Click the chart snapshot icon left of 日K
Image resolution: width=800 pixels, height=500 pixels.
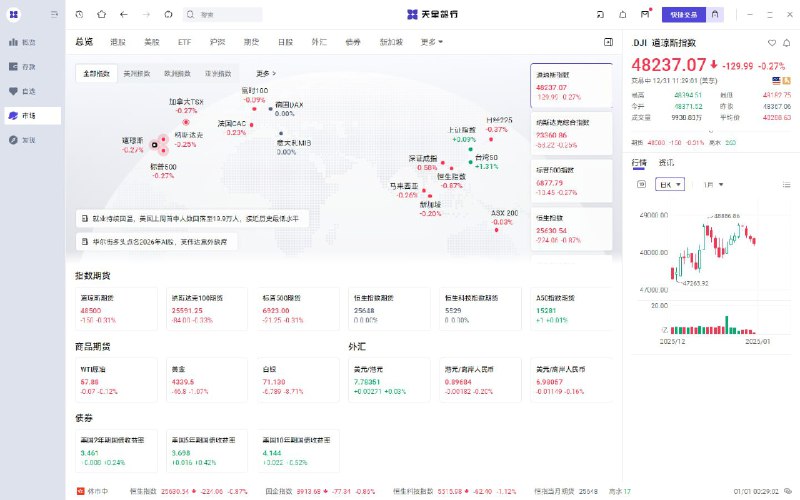tap(642, 184)
